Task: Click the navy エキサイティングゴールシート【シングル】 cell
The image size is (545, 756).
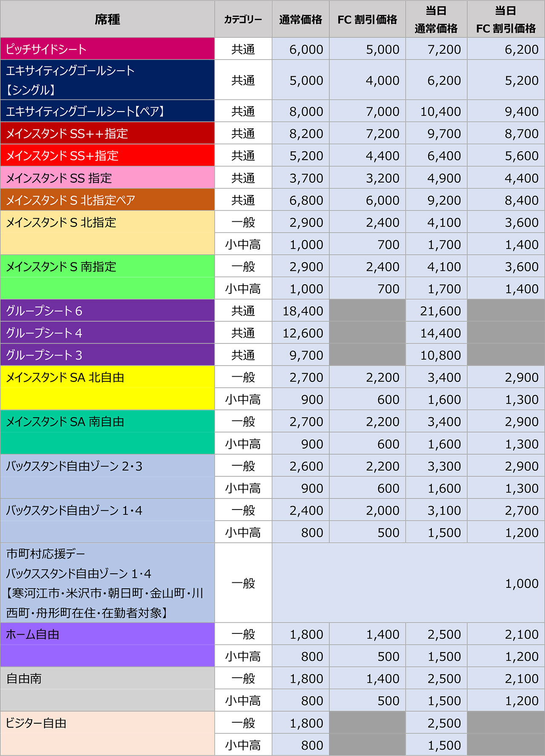Action: pyautogui.click(x=107, y=80)
